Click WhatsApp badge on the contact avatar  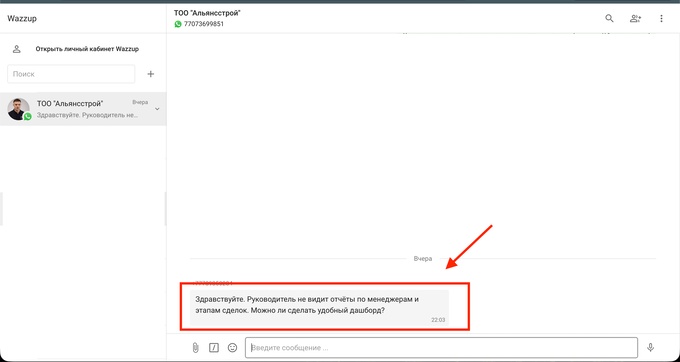click(27, 116)
